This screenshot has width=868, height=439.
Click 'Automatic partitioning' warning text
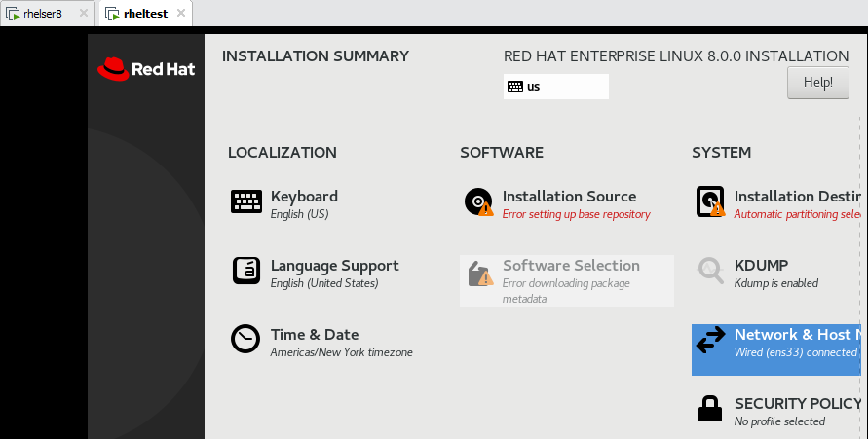(x=798, y=214)
